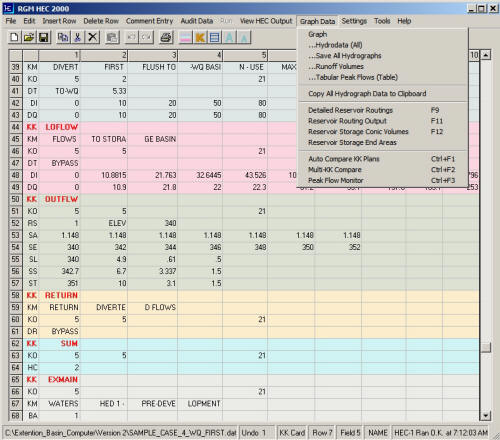Print with the printer toolbar icon
This screenshot has width=500, height=440.
point(166,37)
